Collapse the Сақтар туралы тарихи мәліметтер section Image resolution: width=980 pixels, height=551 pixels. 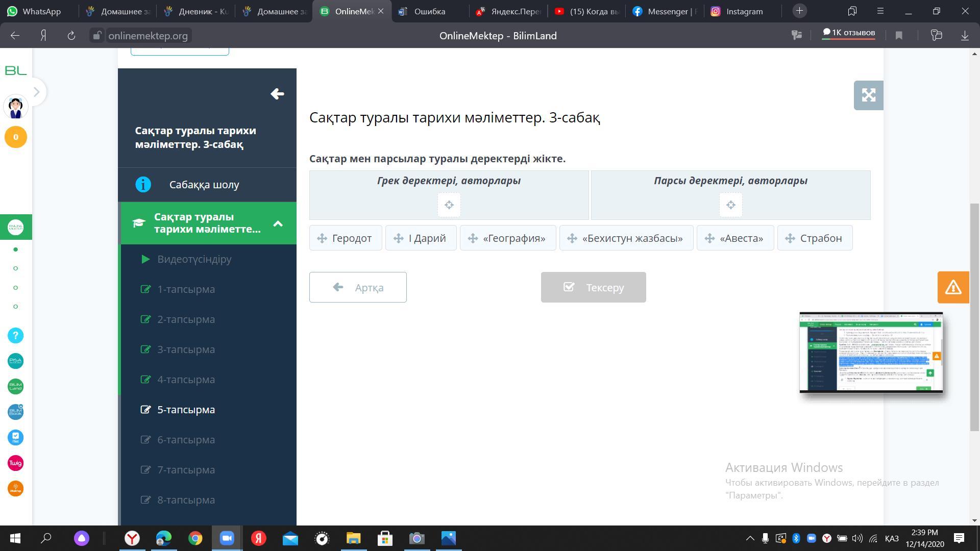tap(278, 223)
